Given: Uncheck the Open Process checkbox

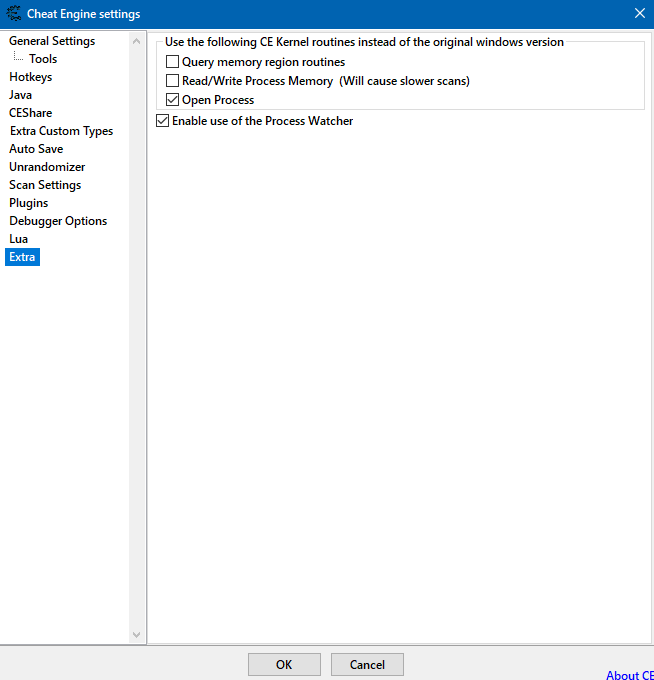Looking at the screenshot, I should coord(173,100).
